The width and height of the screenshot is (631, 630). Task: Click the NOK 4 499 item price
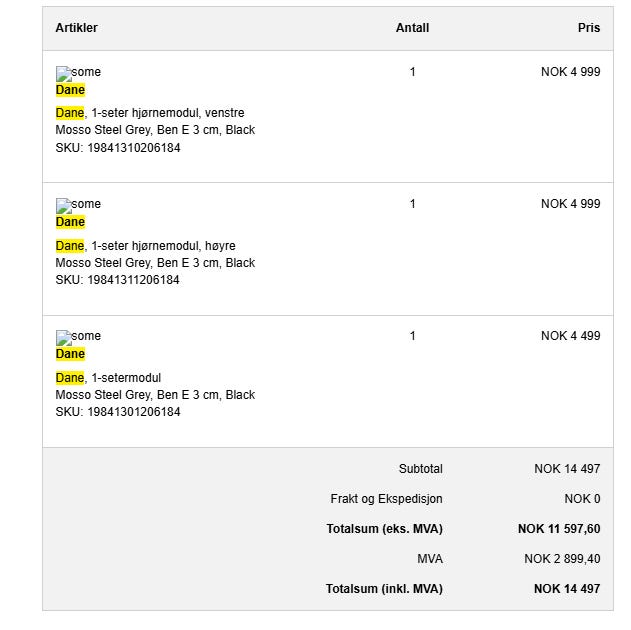coord(570,336)
